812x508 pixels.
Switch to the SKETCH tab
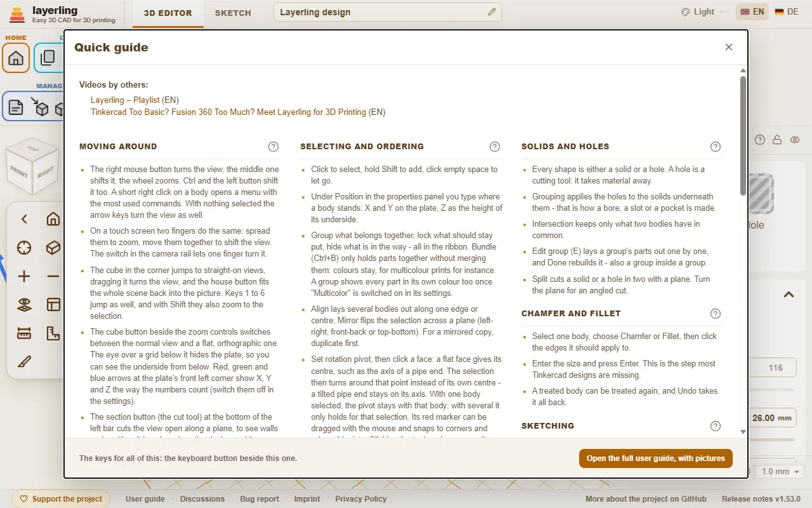point(233,13)
